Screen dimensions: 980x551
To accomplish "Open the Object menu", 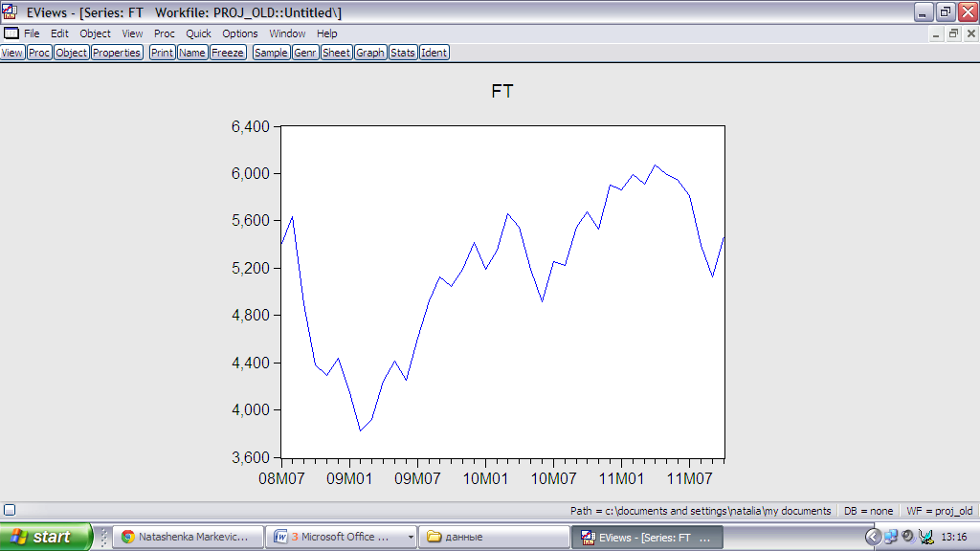I will (95, 33).
